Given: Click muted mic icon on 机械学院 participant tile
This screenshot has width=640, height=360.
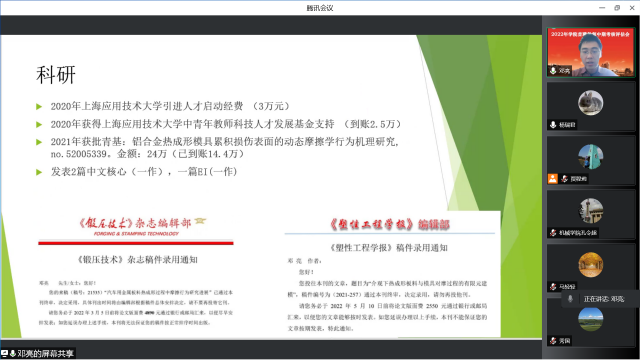Looking at the screenshot, I should pyautogui.click(x=553, y=232).
